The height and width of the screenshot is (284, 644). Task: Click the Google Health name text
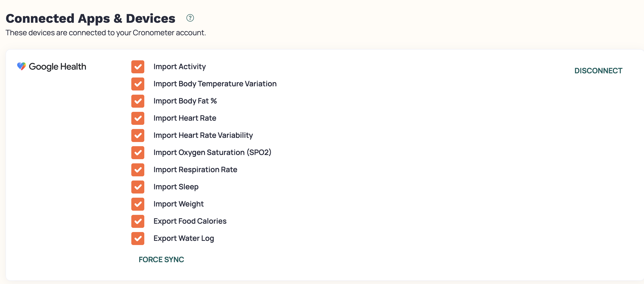[58, 67]
